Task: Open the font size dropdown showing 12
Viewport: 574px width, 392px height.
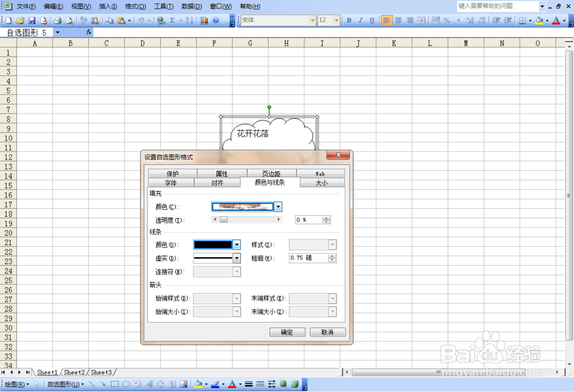Action: point(336,20)
